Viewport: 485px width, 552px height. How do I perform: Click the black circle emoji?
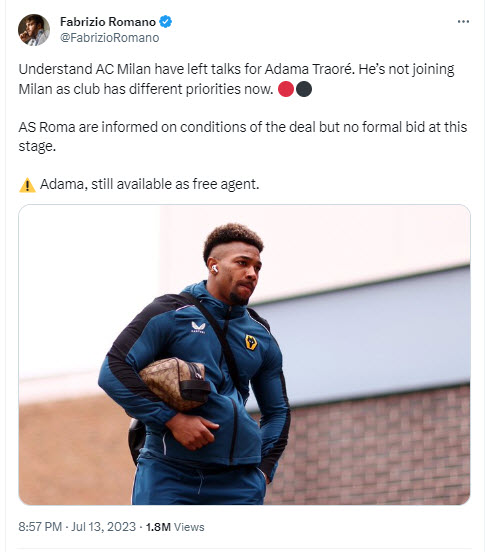pos(304,89)
